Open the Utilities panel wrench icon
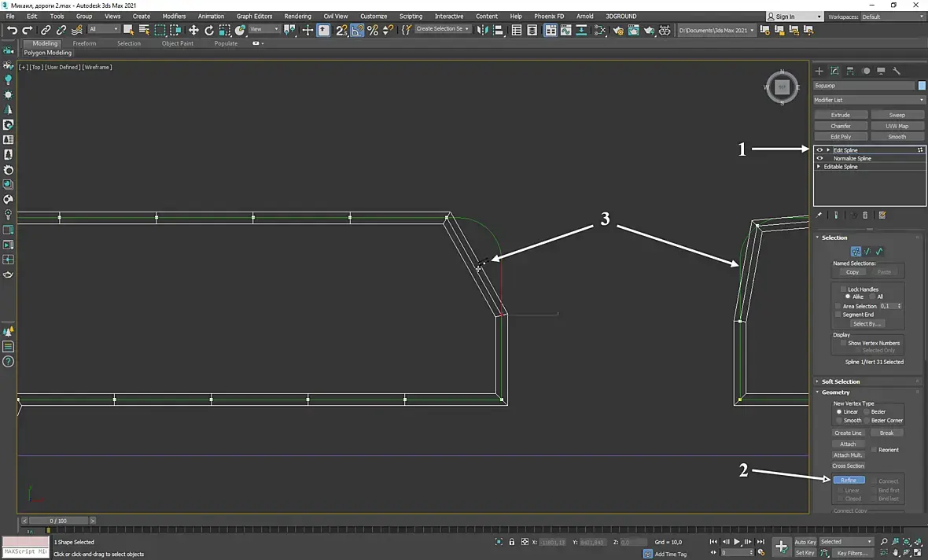 click(x=896, y=71)
